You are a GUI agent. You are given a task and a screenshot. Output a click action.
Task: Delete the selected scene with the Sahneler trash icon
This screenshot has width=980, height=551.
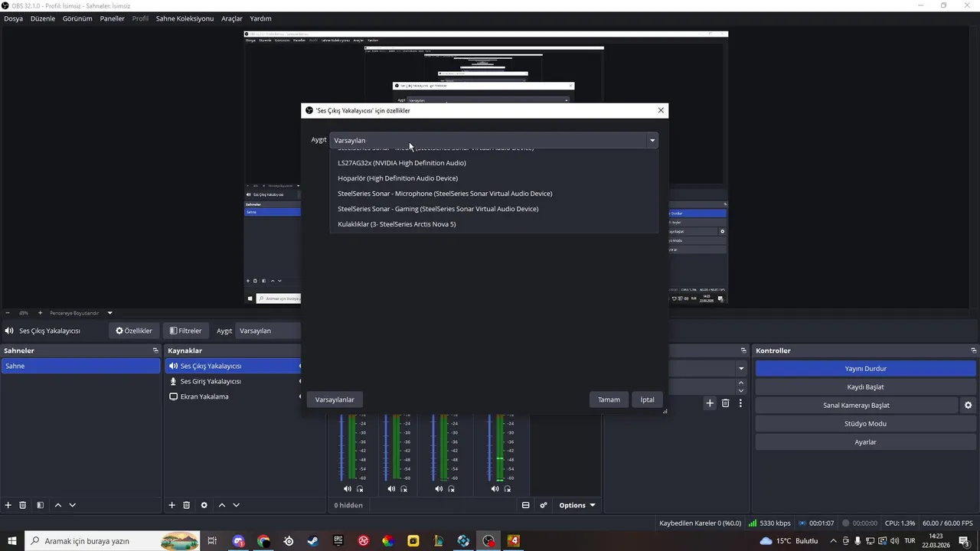click(23, 505)
